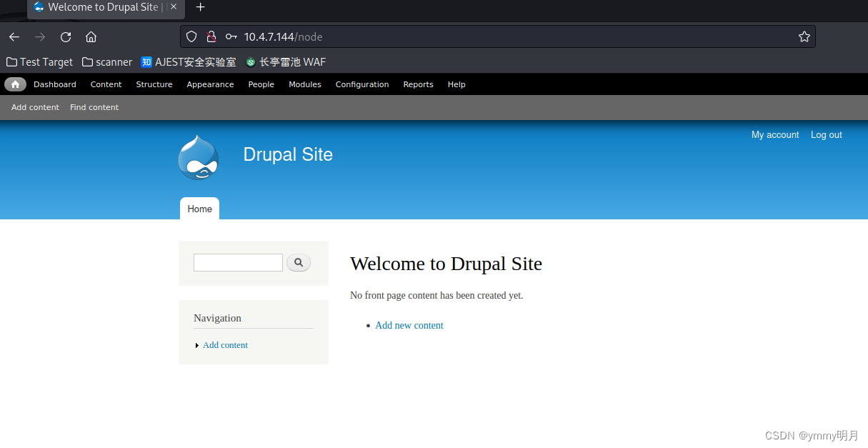The height and width of the screenshot is (448, 868).
Task: Click the arrow bullet beside the Navigation Add content link
Action: (x=197, y=346)
